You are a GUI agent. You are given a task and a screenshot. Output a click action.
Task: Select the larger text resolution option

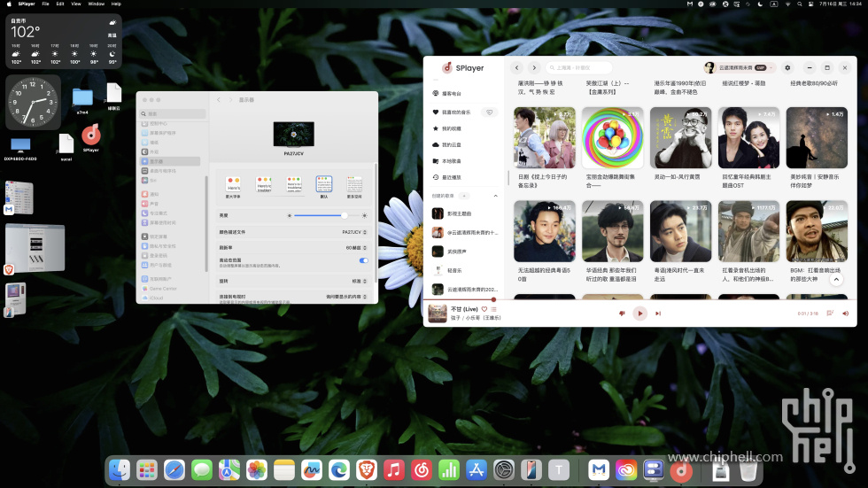[x=233, y=187]
